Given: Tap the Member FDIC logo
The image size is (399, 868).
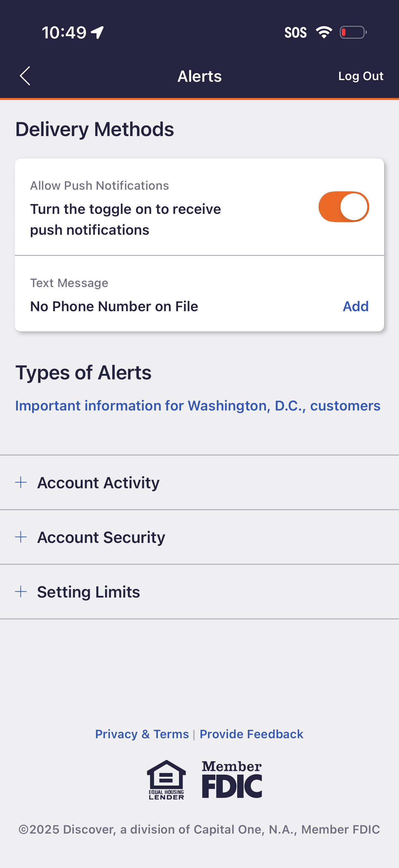Looking at the screenshot, I should [232, 780].
